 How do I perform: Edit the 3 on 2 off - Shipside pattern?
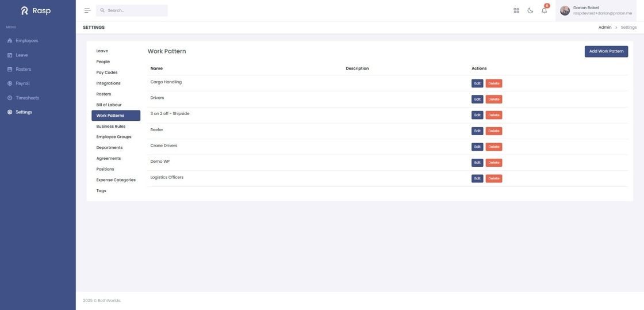click(x=477, y=115)
